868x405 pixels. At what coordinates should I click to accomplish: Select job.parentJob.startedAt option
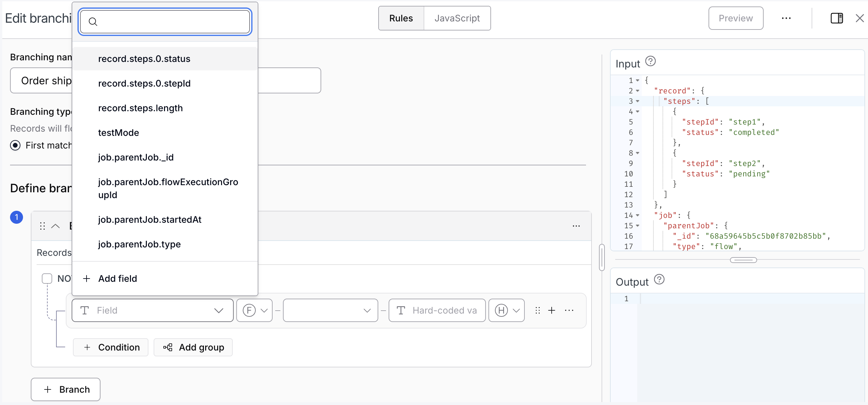(165, 220)
